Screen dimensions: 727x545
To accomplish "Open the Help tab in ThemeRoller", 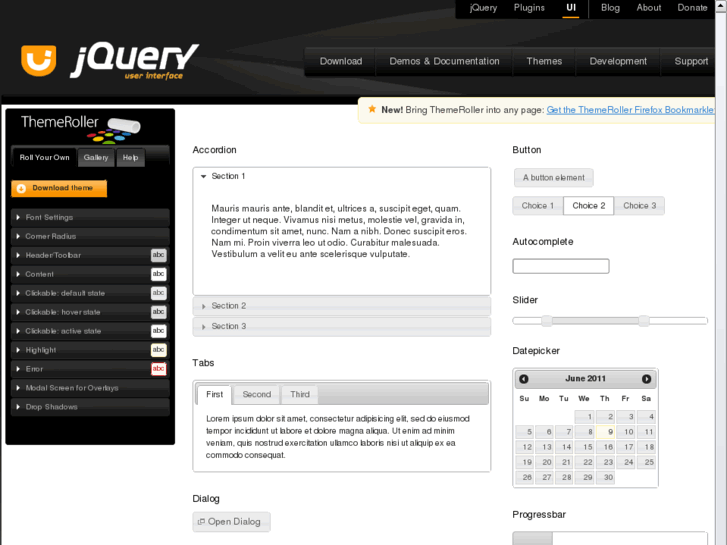I will 130,158.
